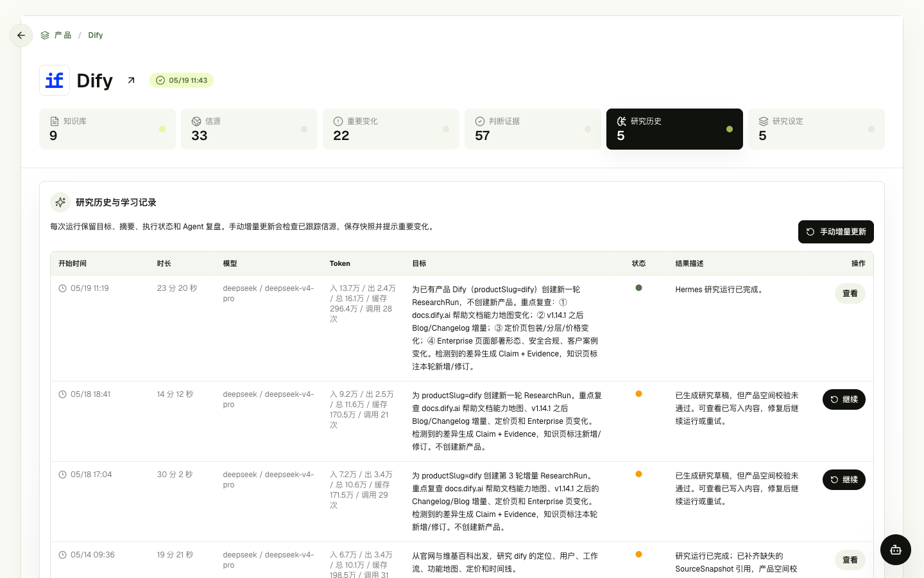The image size is (924, 578).
Task: Click the Dify breadcrumb item
Action: click(96, 35)
